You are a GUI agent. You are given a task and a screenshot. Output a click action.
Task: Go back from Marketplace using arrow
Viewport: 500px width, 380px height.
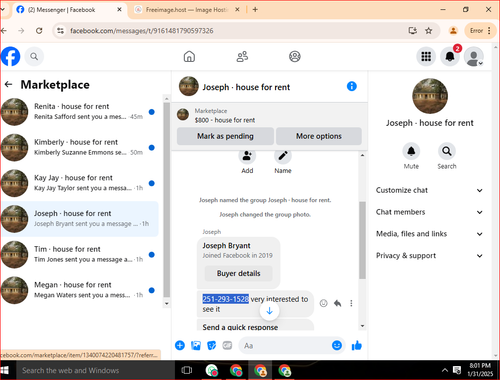click(9, 85)
